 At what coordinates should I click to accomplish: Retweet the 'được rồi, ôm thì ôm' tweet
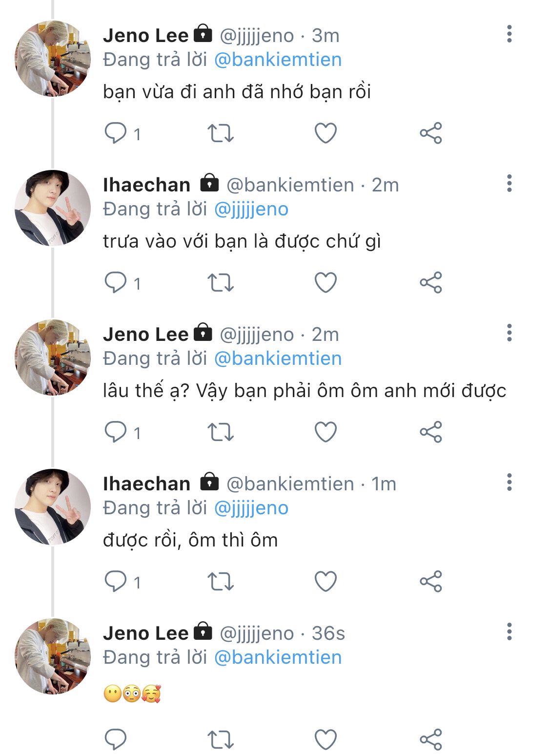pos(221,582)
